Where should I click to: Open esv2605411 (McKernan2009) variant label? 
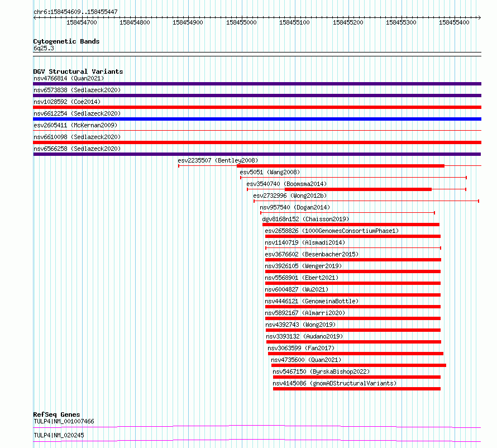pyautogui.click(x=75, y=125)
